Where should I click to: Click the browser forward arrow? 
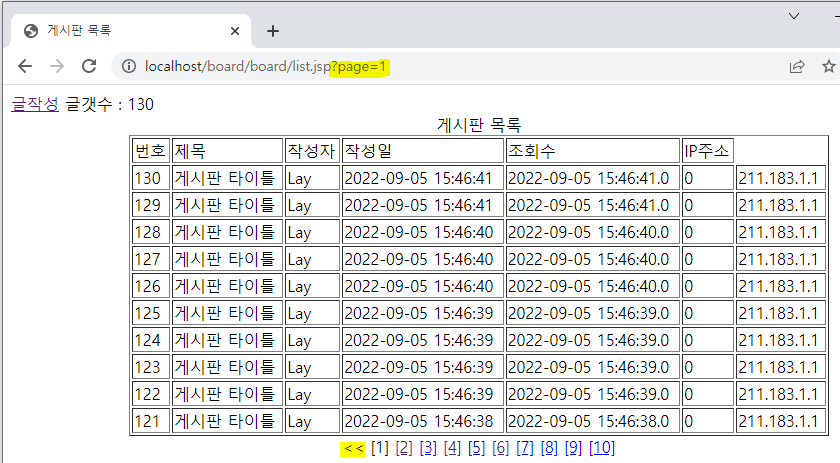[57, 66]
